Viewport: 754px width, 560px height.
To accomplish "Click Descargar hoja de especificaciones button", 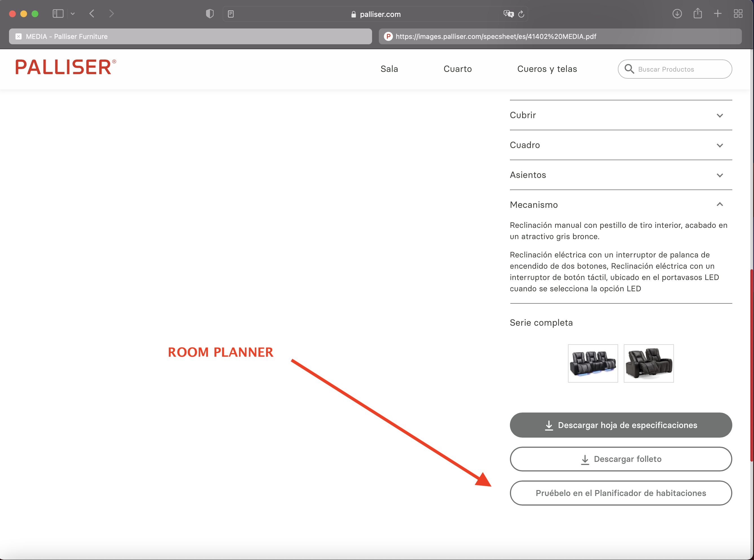I will click(x=621, y=425).
